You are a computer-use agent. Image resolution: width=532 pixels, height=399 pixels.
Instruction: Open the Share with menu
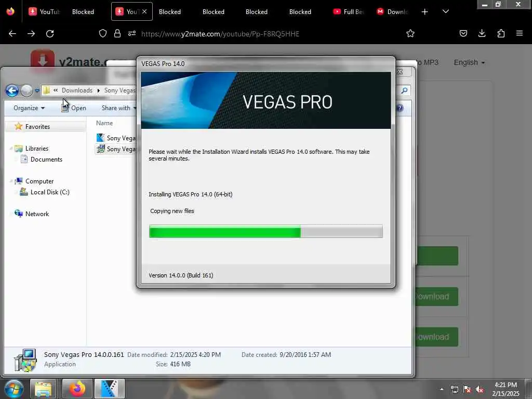(118, 108)
